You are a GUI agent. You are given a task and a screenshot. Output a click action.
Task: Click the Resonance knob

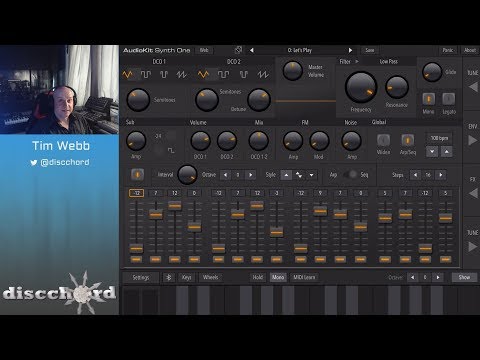397,87
